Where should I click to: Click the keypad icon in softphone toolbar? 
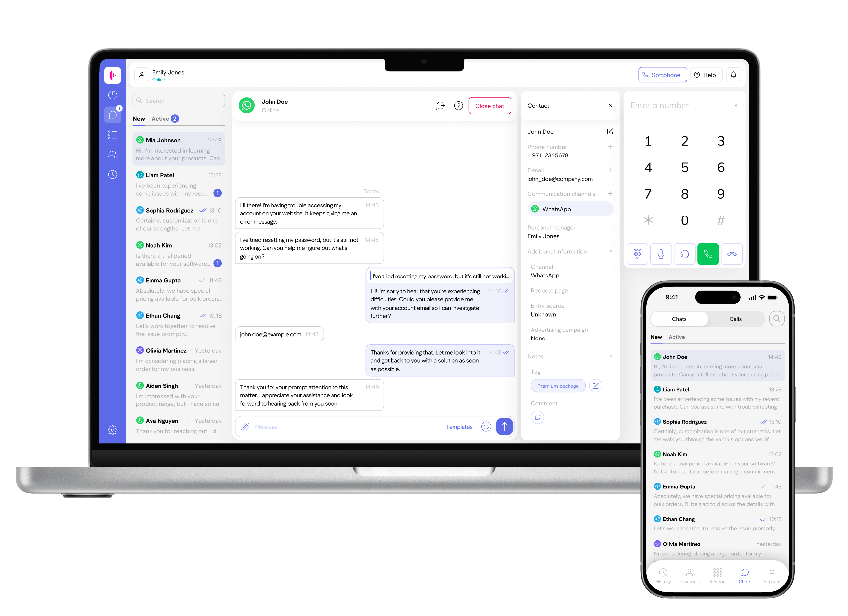(x=638, y=254)
